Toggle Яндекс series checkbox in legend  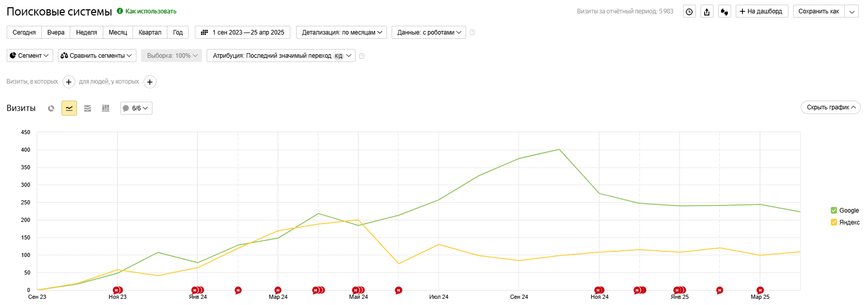tap(833, 222)
